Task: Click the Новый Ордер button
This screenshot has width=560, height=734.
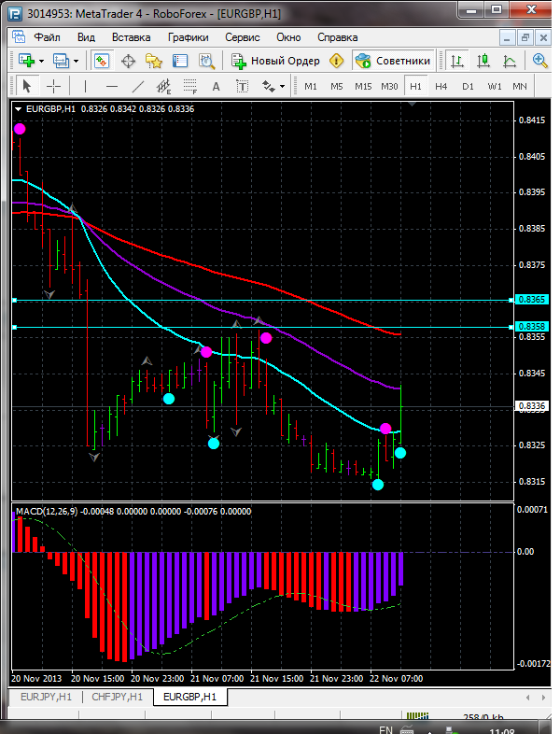Action: coord(275,61)
